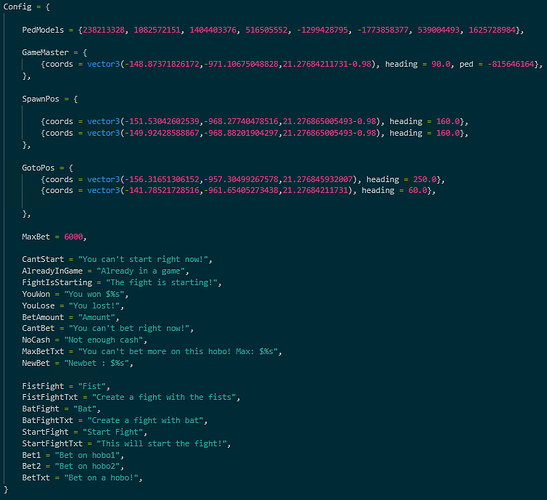Click the string "You can't bet right now!"
The width and height of the screenshot is (547, 500).
pyautogui.click(x=129, y=328)
